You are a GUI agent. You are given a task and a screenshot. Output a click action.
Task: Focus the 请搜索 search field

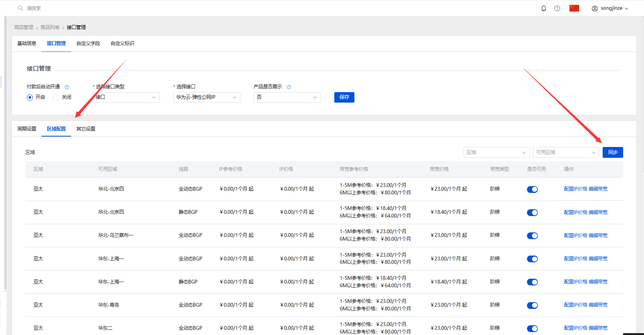(x=34, y=8)
